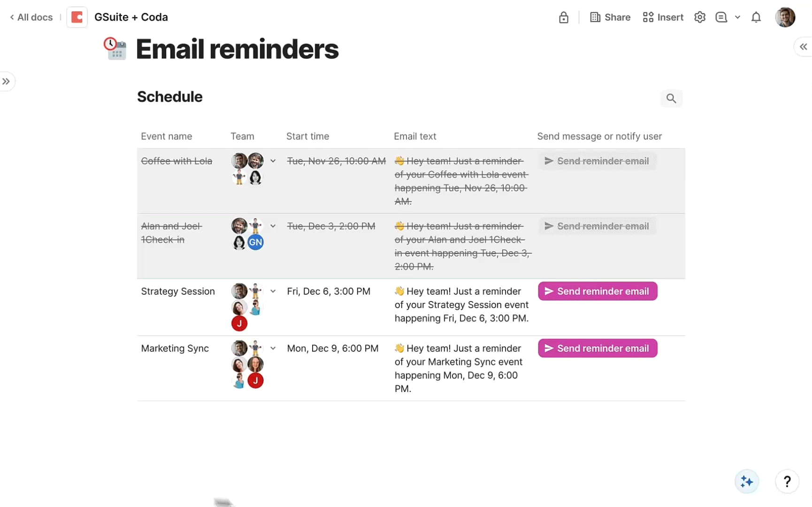This screenshot has height=507, width=812.
Task: Send reminder email for Marketing Sync
Action: click(598, 349)
